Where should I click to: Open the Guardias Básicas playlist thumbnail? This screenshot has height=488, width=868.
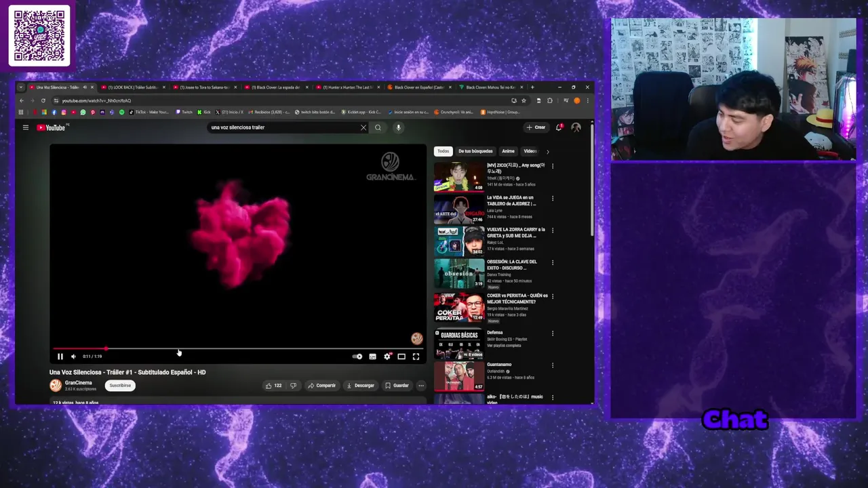click(x=459, y=344)
